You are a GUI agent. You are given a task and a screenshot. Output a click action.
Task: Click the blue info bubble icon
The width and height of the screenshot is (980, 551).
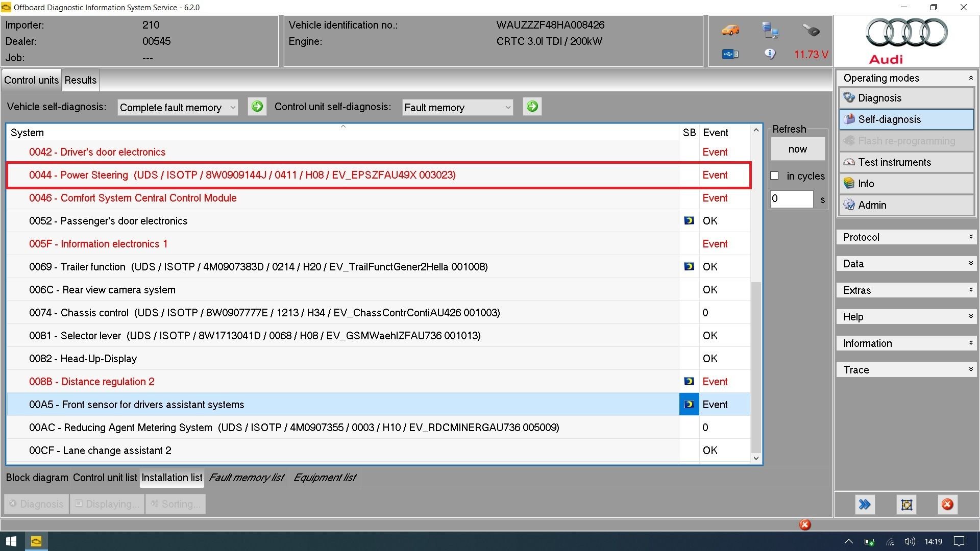pos(770,54)
